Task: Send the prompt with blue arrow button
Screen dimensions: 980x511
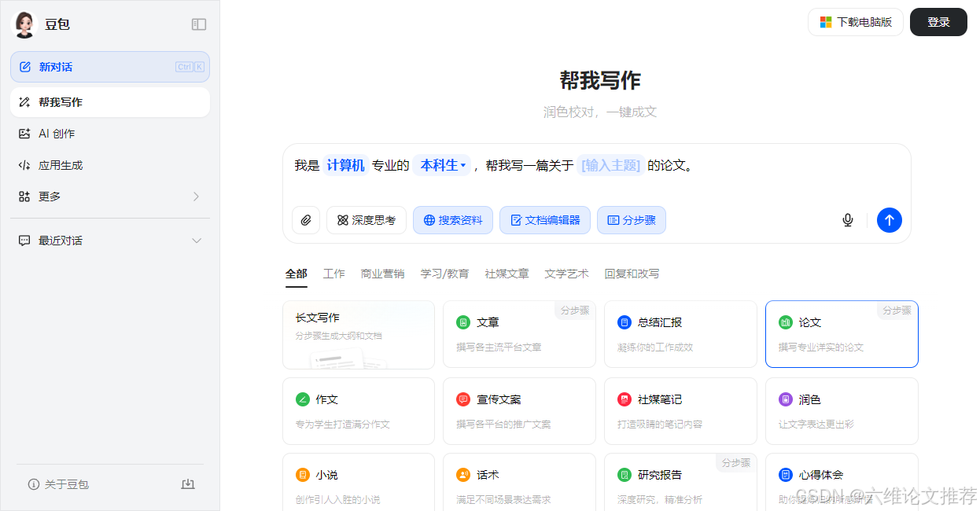Action: (x=890, y=220)
